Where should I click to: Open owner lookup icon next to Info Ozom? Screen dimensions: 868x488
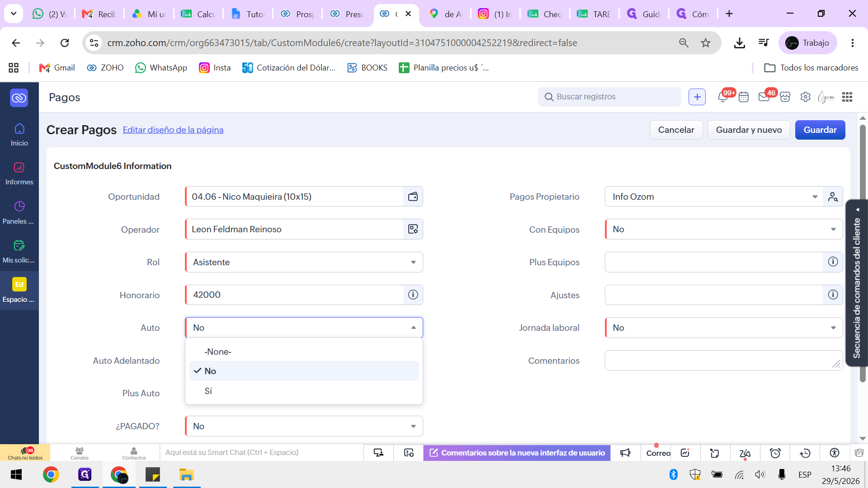(833, 197)
